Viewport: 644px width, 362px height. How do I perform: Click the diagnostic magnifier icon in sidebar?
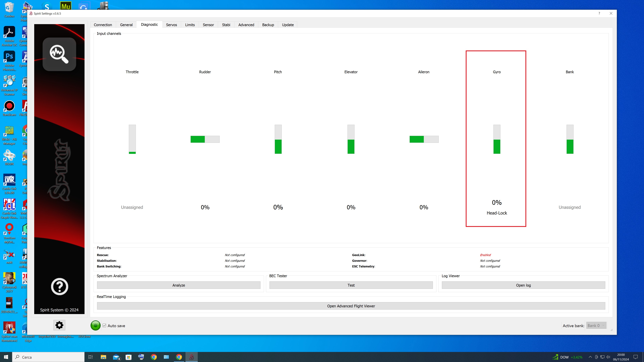click(x=59, y=54)
